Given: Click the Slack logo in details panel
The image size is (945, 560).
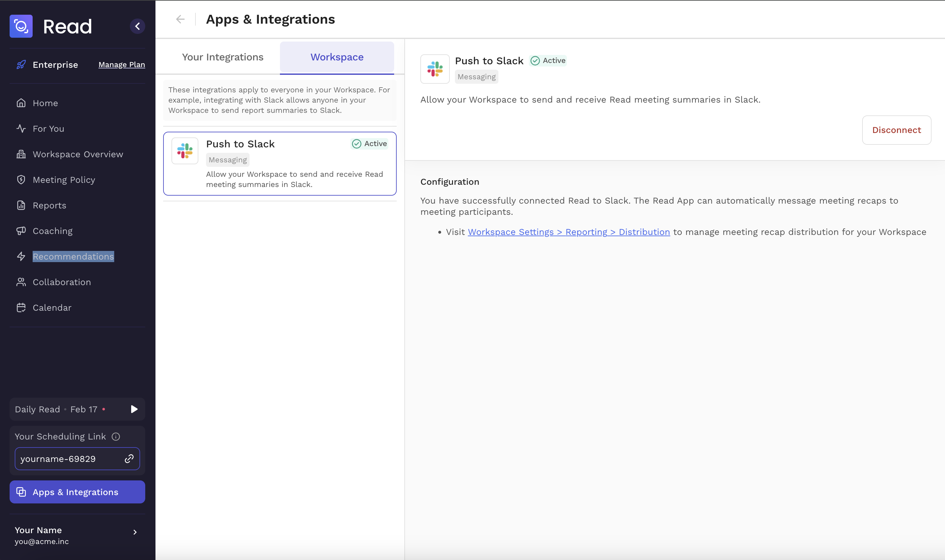Looking at the screenshot, I should [435, 69].
